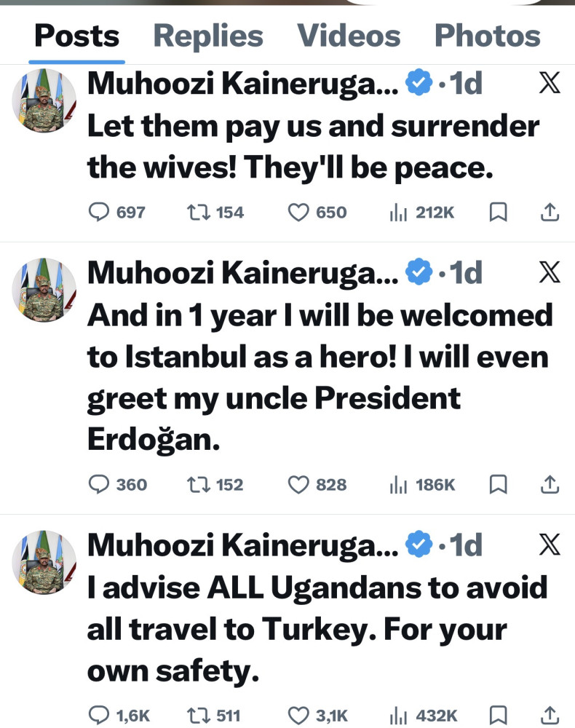575x728 pixels.
Task: Switch to the Videos tab
Action: click(349, 36)
